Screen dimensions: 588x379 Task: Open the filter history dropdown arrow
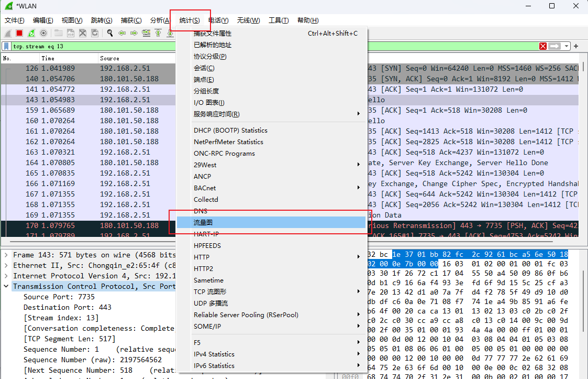point(566,46)
